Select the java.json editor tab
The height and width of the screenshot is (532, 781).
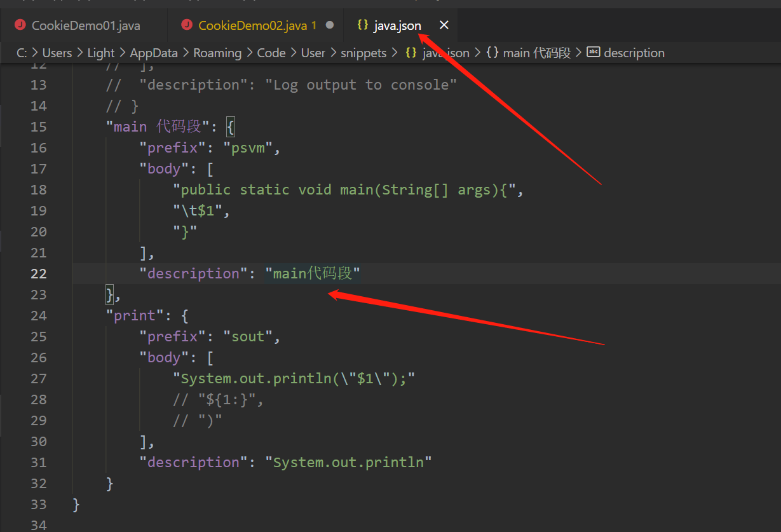tap(397, 25)
